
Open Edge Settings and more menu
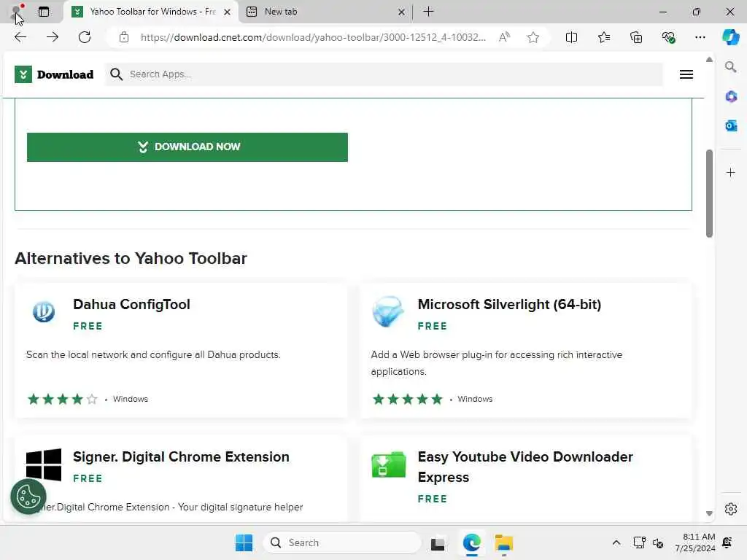coord(700,37)
